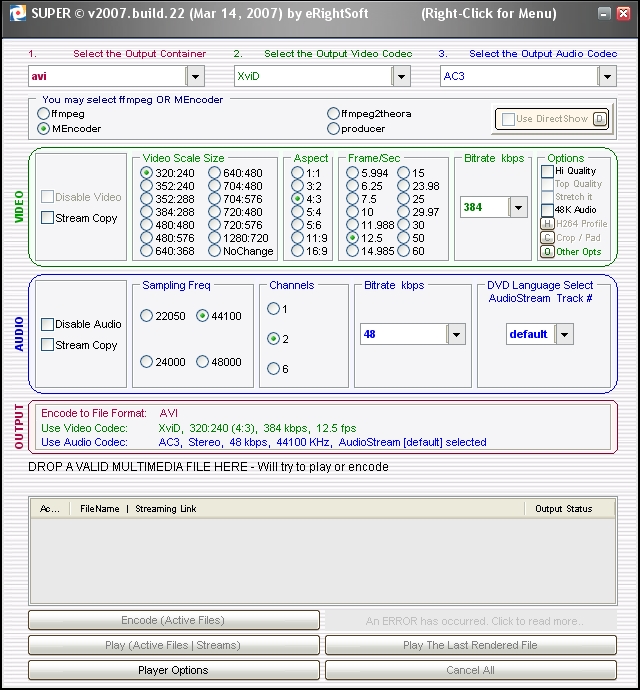640x690 pixels.
Task: Check Disable Audio
Action: pos(47,324)
